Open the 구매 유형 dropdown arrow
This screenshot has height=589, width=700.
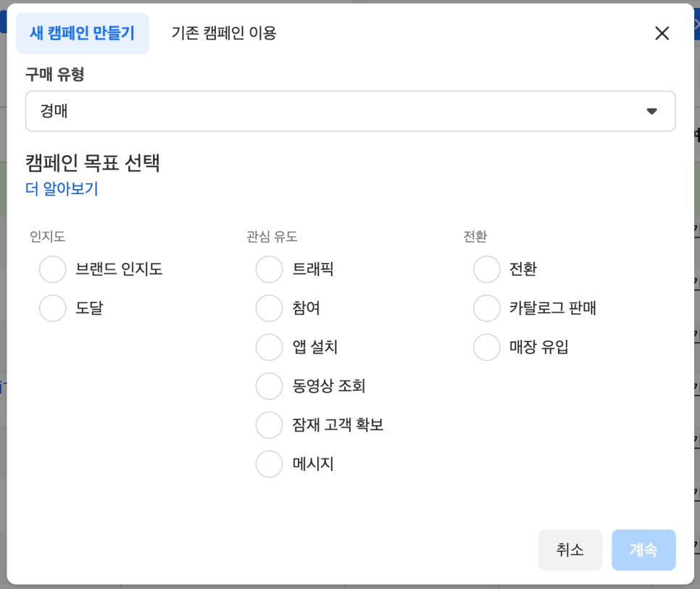pos(651,111)
